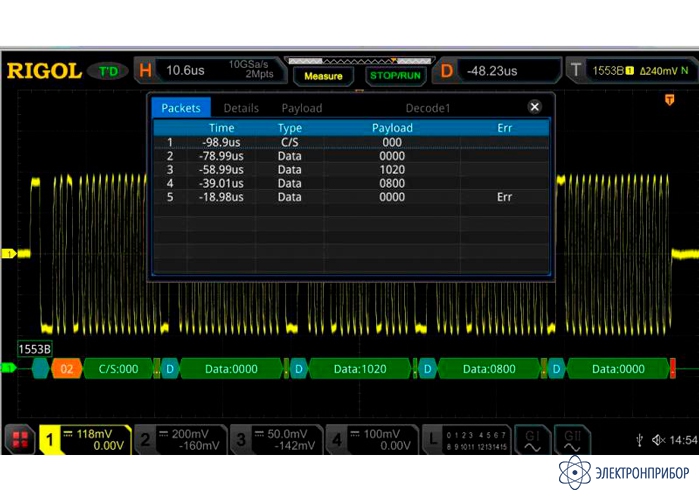Switch to the Details tab
The width and height of the screenshot is (699, 500).
click(x=241, y=108)
